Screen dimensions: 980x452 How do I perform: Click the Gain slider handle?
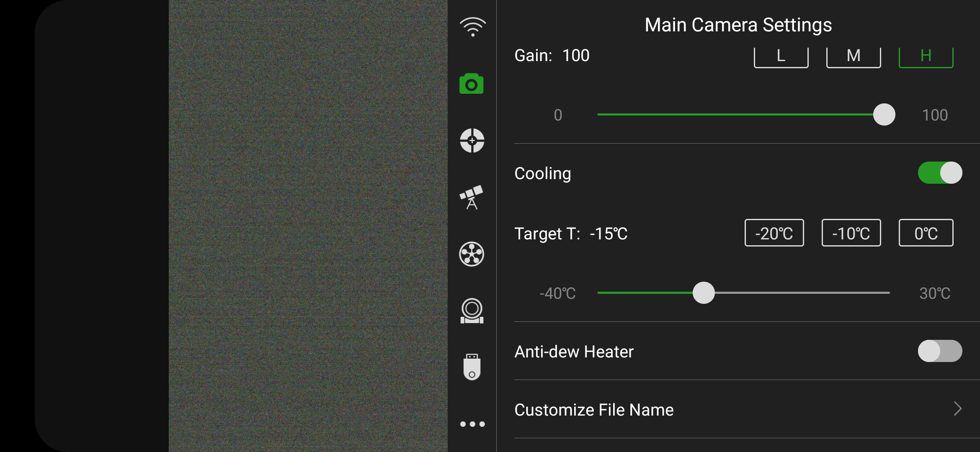pyautogui.click(x=884, y=115)
